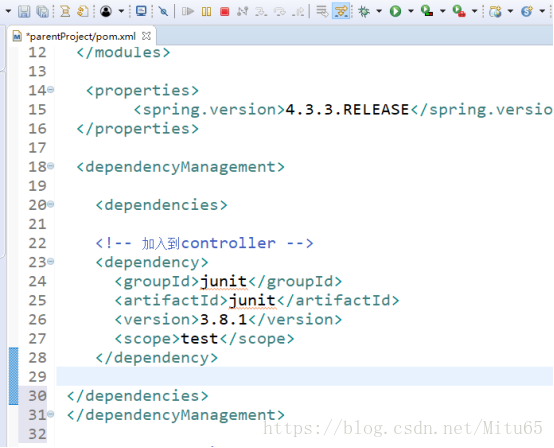Click the Save All icon
The height and width of the screenshot is (448, 554).
(43, 11)
